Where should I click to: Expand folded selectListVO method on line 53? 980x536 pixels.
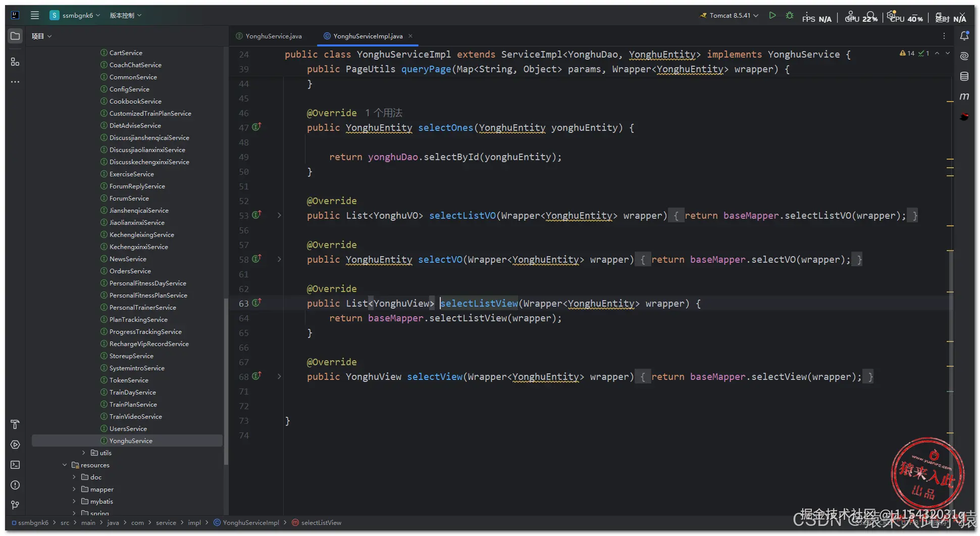pos(279,215)
